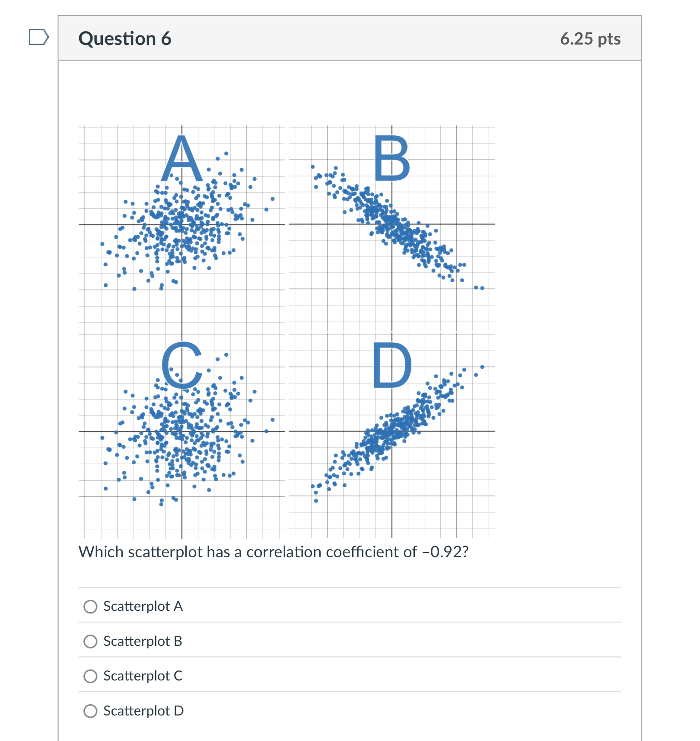Click the Scatterplot D answer label

click(x=143, y=711)
